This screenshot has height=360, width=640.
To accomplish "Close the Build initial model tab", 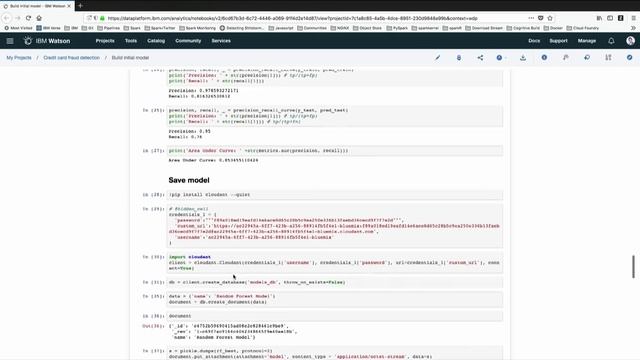I will pos(69,6).
